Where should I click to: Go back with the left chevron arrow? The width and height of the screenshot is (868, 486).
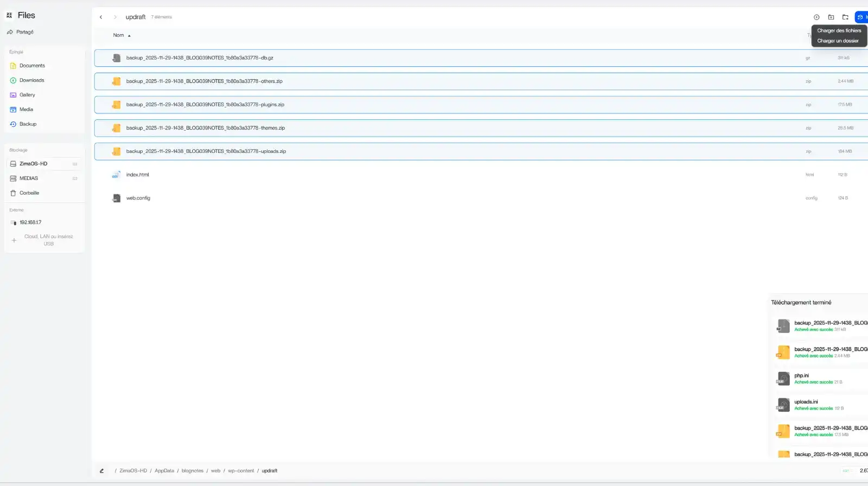click(101, 17)
